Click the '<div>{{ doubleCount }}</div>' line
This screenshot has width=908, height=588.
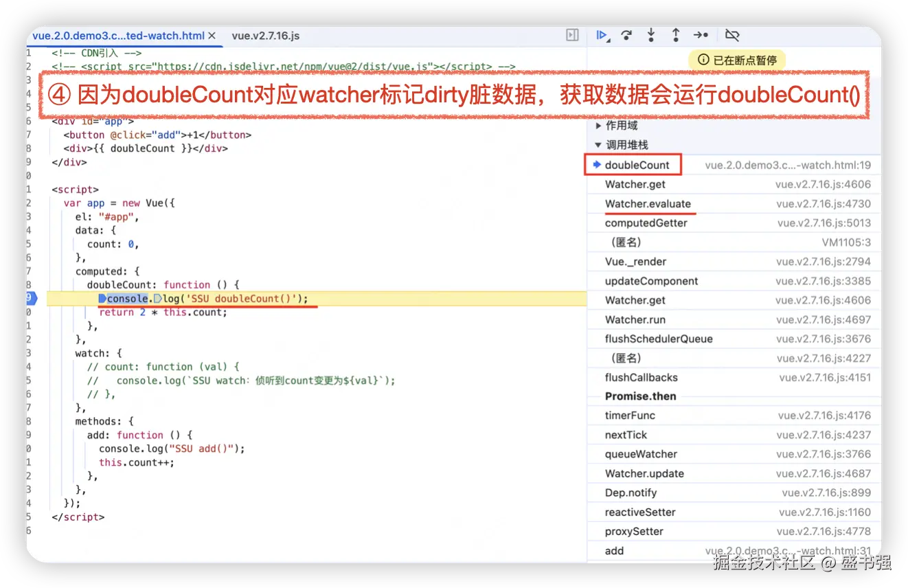145,148
